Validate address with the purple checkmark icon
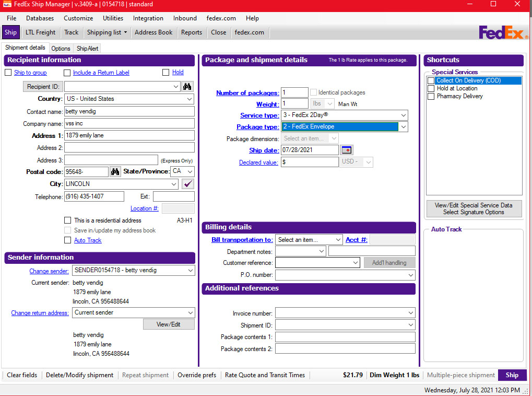The height and width of the screenshot is (396, 532). (188, 184)
